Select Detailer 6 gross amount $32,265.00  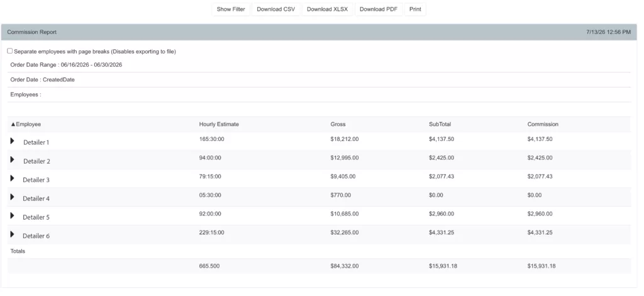(345, 232)
